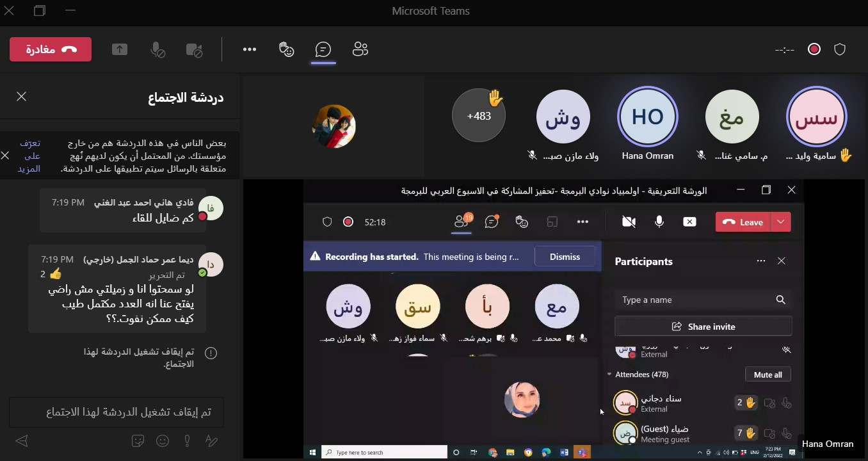Open the emoji picker in compose bar

point(163,441)
